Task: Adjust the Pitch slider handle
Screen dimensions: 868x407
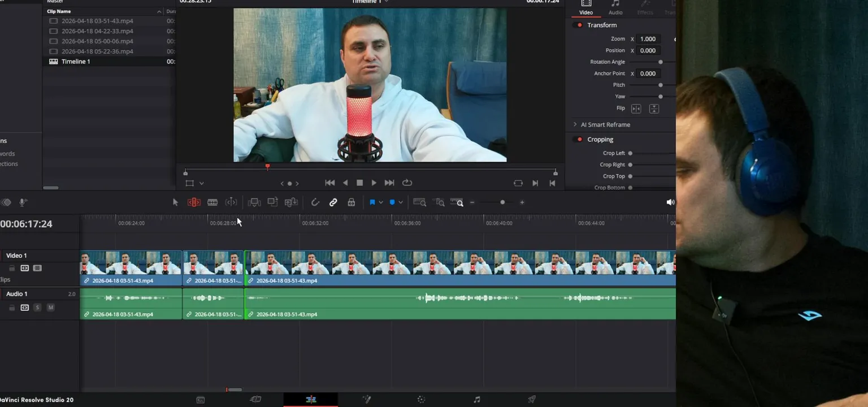Action: pyautogui.click(x=660, y=85)
